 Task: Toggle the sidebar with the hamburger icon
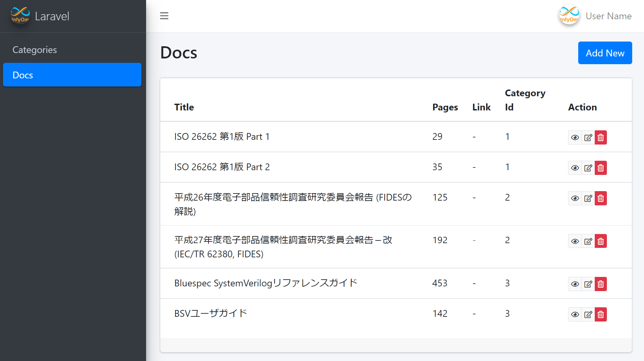coord(164,16)
